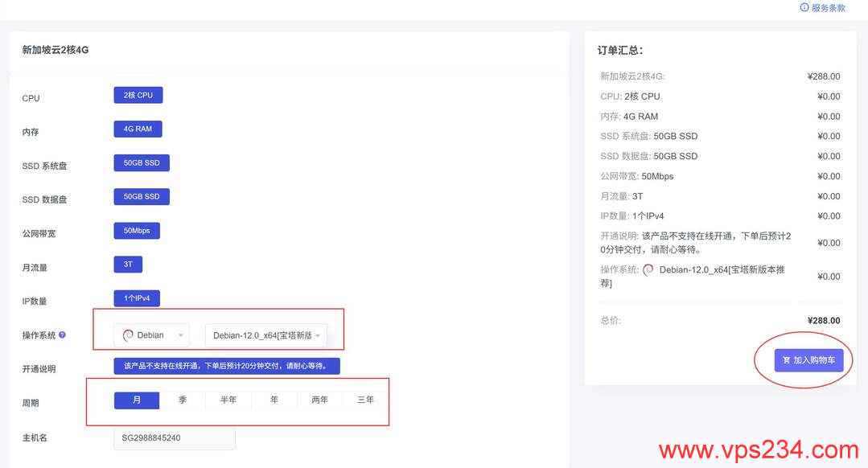This screenshot has width=868, height=468.
Task: Select the 3T monthly traffic option
Action: click(x=128, y=264)
